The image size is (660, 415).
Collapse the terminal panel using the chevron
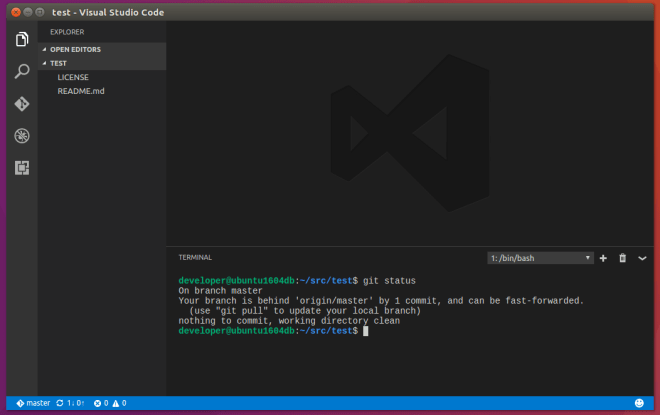(642, 258)
